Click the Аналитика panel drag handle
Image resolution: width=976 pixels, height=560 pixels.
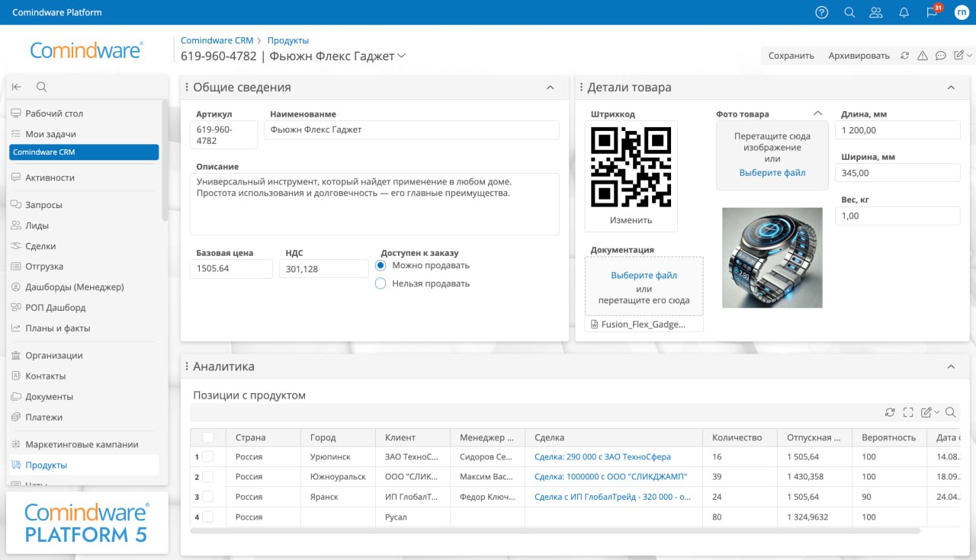(x=187, y=366)
